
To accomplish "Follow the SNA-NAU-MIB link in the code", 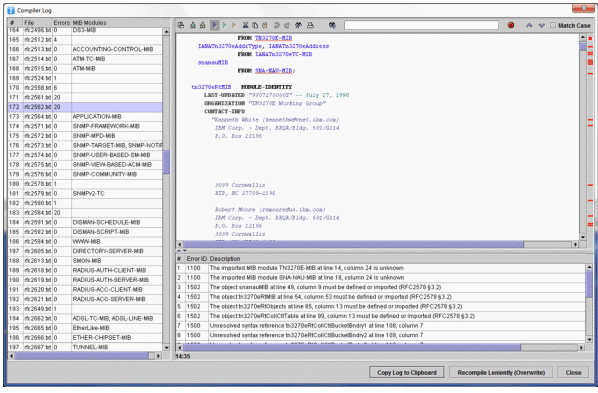I will click(x=273, y=71).
